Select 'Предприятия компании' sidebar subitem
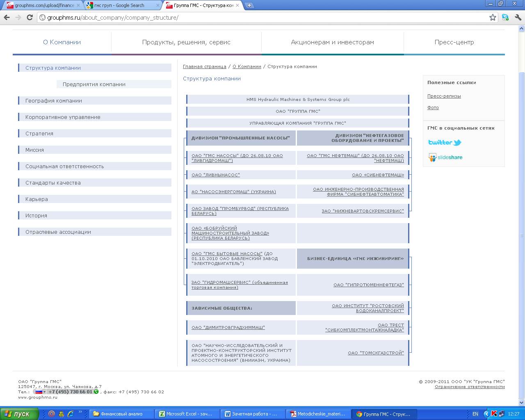This screenshot has width=525, height=420. click(114, 84)
